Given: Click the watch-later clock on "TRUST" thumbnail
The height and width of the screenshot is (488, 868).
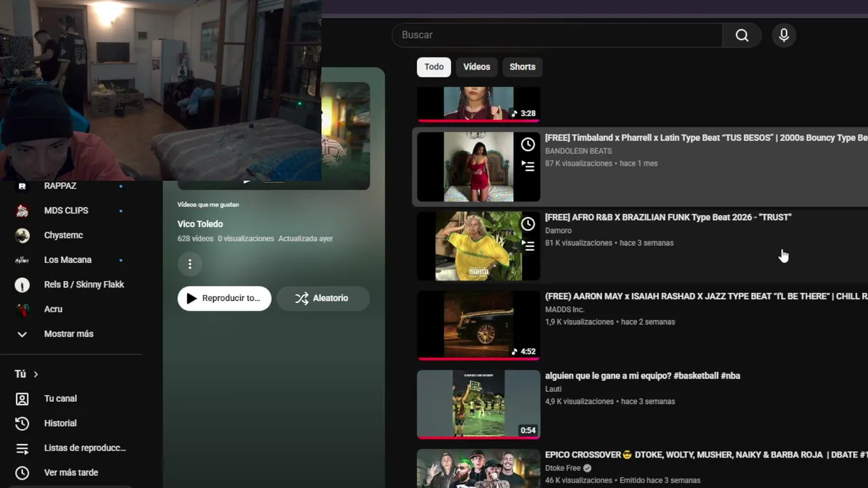Looking at the screenshot, I should pos(528,224).
